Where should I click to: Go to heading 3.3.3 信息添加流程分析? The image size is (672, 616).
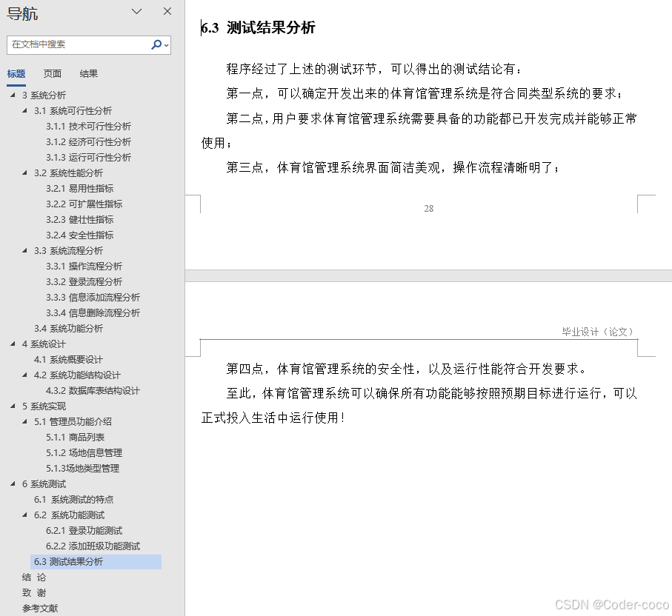click(93, 298)
